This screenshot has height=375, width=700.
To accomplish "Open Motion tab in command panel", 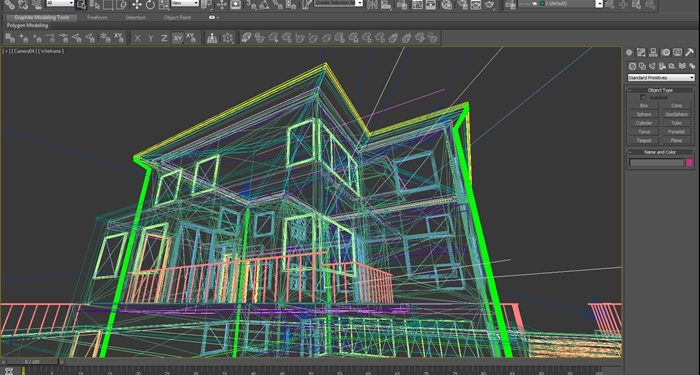I will pyautogui.click(x=665, y=53).
